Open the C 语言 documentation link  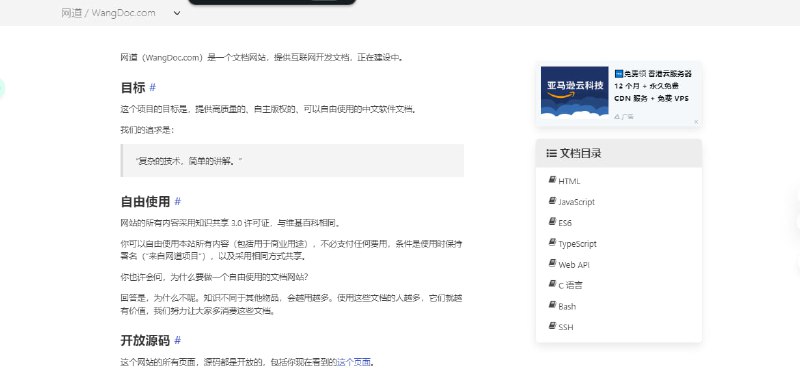tap(570, 285)
